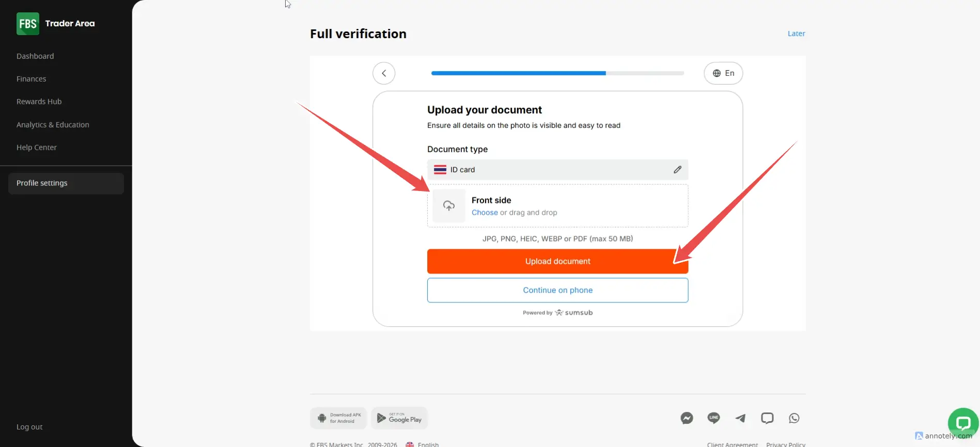
Task: Go back using the left chevron button
Action: click(x=384, y=73)
